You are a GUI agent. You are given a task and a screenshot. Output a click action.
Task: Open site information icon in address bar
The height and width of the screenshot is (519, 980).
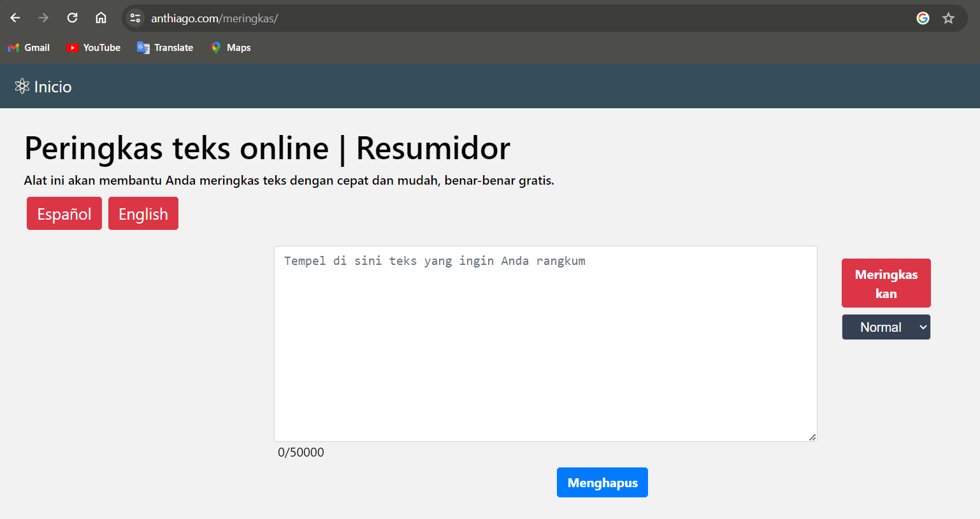click(x=135, y=18)
